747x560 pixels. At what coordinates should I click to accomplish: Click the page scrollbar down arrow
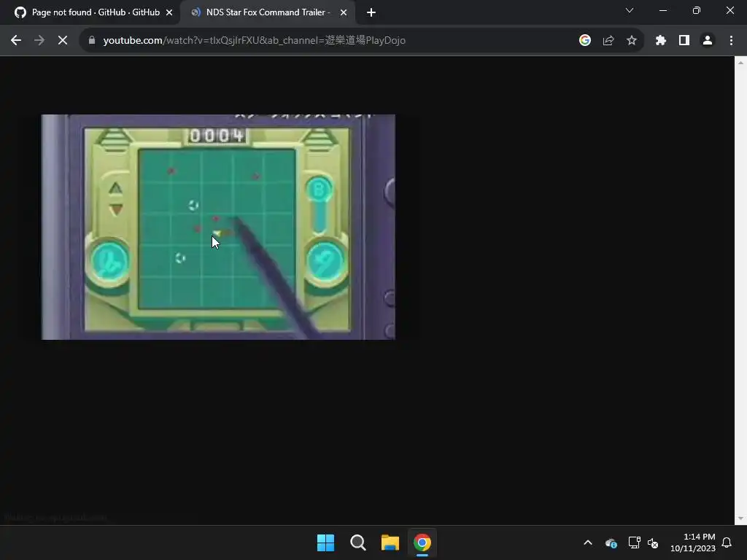[741, 518]
